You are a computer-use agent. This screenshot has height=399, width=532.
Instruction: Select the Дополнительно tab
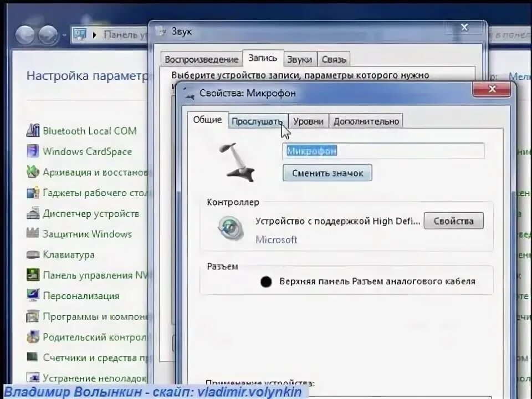click(x=366, y=121)
